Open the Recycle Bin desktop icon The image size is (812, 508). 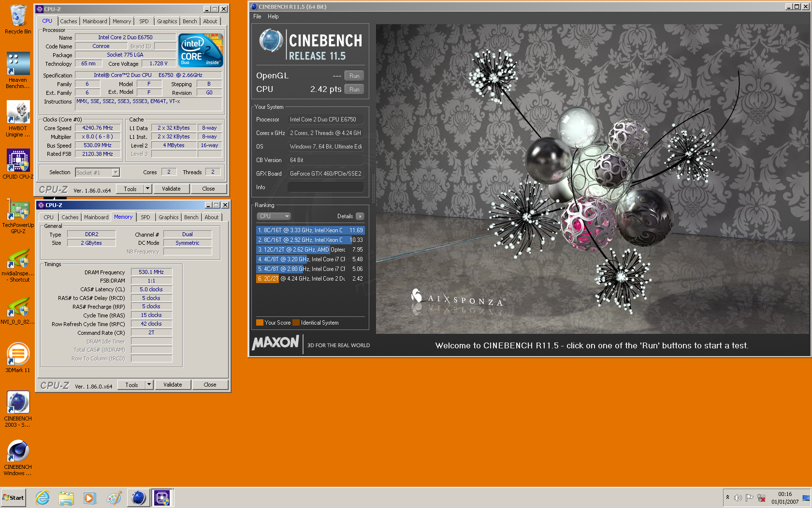click(18, 19)
